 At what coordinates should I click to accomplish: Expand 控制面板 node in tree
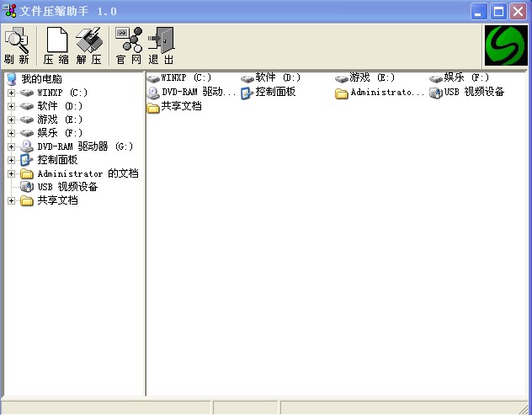[x=11, y=160]
